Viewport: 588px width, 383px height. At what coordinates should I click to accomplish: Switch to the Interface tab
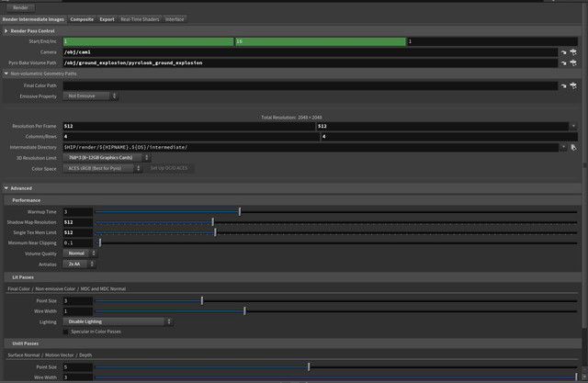175,19
